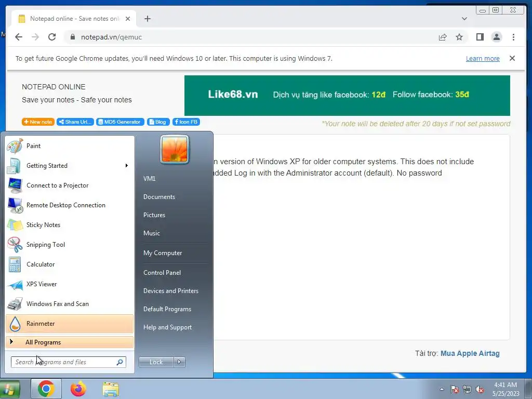Click the New note button
The height and width of the screenshot is (399, 532).
tap(38, 122)
